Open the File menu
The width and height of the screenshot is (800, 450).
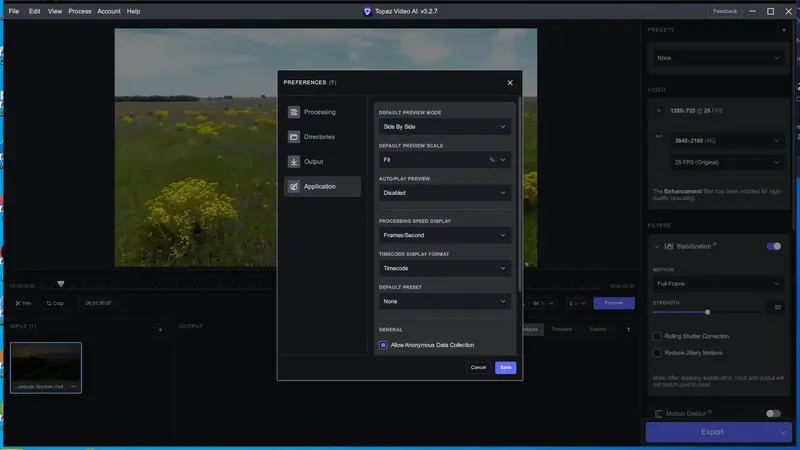[x=14, y=11]
